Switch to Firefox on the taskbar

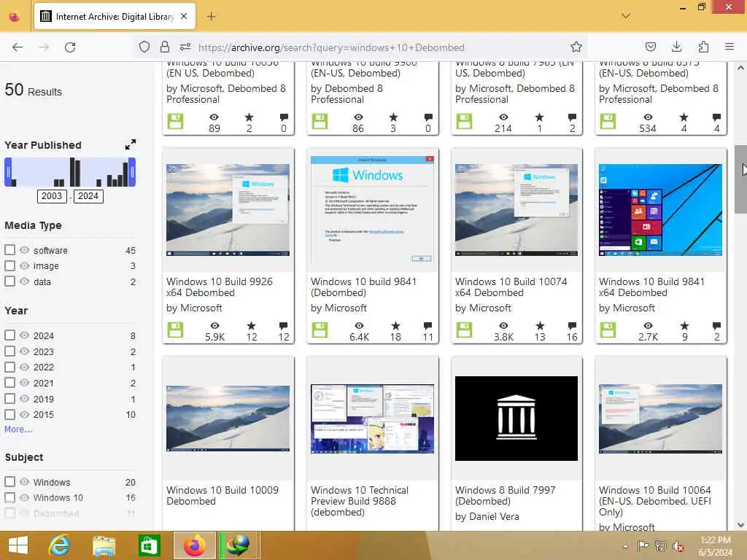coord(194,545)
